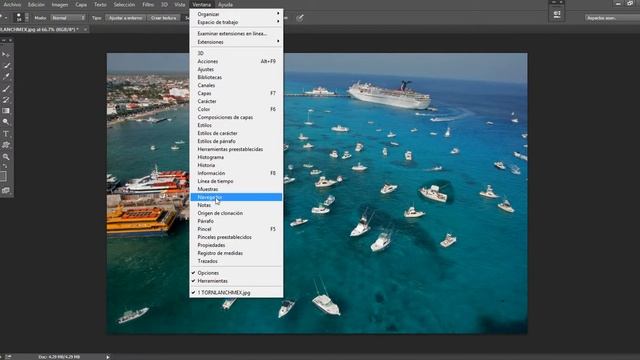Collapse the toolbox using its double-arrow header

[3, 40]
